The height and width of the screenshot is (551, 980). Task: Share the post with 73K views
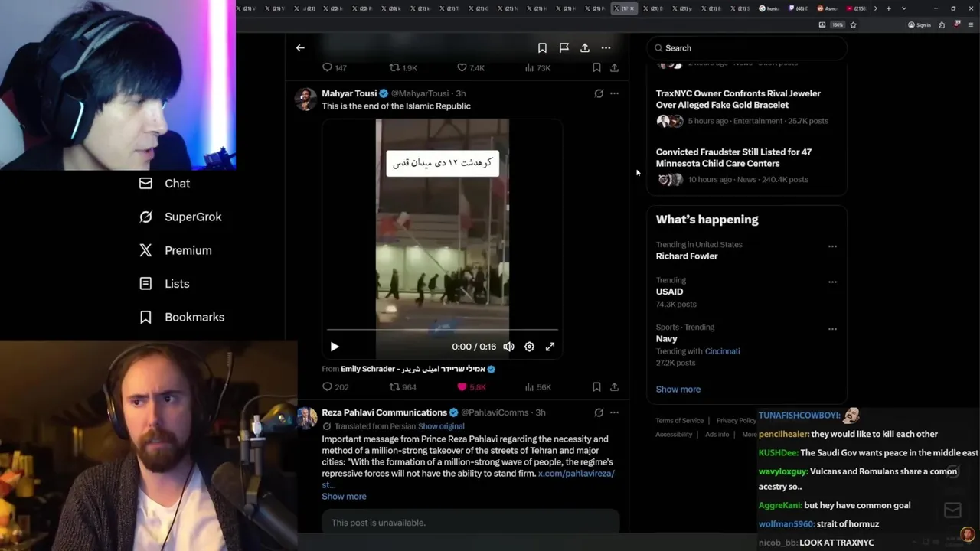point(614,67)
